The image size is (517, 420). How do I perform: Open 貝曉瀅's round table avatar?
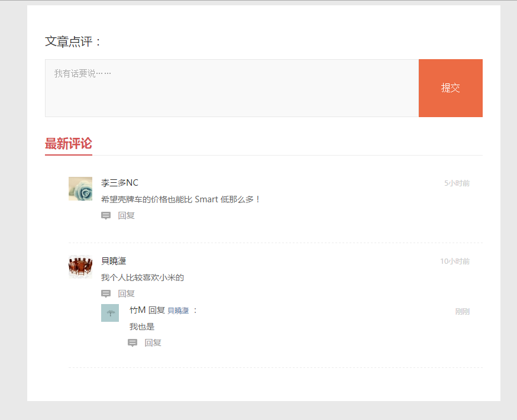80,267
